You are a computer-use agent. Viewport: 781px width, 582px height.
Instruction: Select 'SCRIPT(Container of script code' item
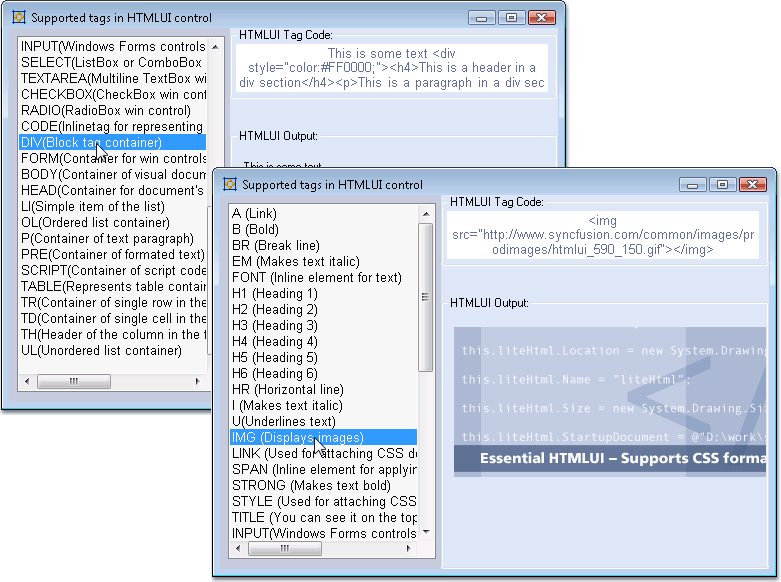tap(113, 270)
